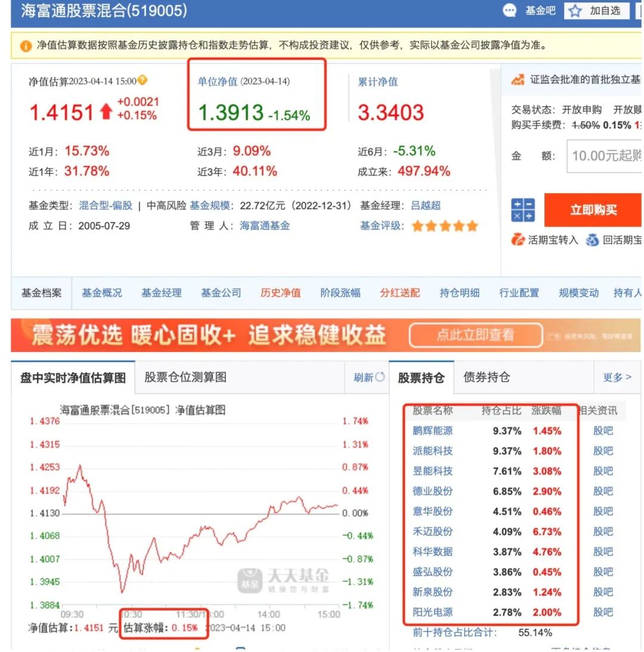This screenshot has width=644, height=652.
Task: Click the star icon in 加自选
Action: point(575,11)
